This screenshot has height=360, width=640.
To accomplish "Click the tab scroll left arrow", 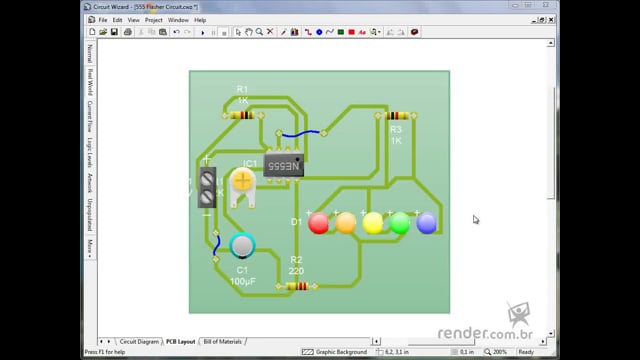I will point(101,341).
